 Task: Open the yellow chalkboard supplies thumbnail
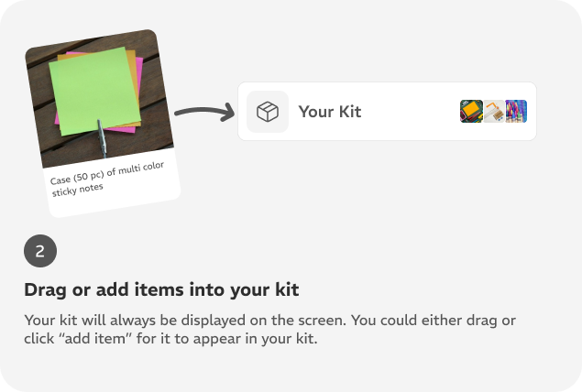tap(471, 111)
